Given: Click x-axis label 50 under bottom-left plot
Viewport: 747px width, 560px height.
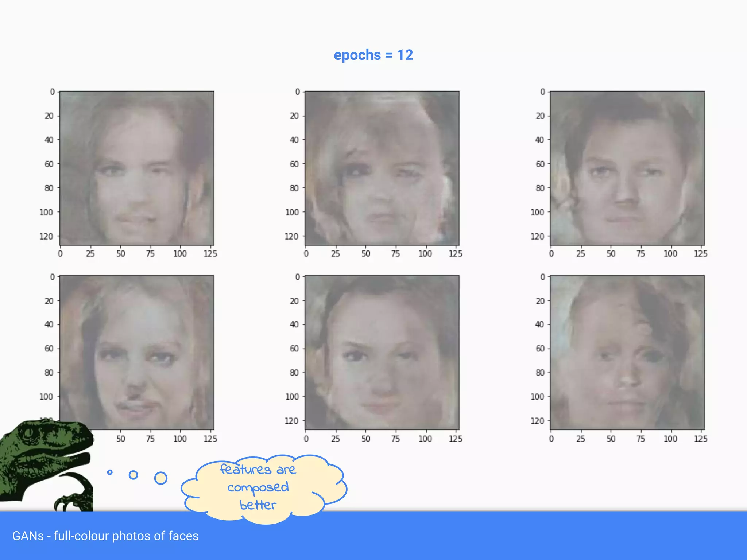Looking at the screenshot, I should click(x=121, y=439).
